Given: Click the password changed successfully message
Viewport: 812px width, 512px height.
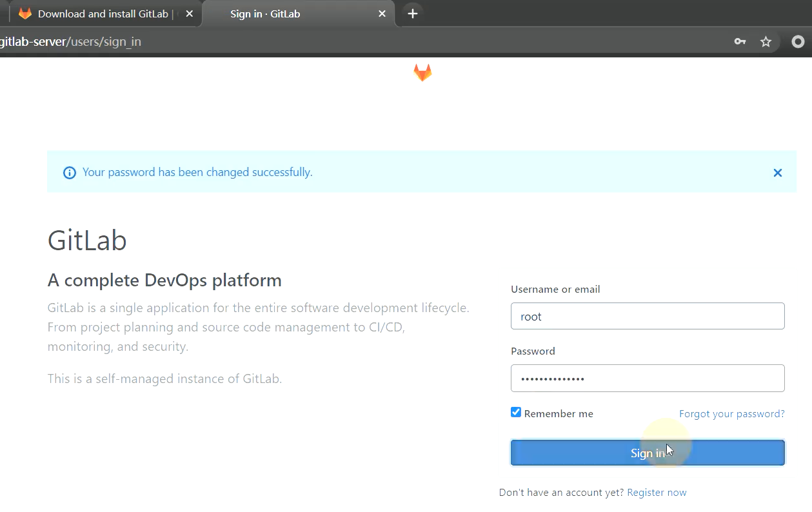Looking at the screenshot, I should pyautogui.click(x=197, y=173).
